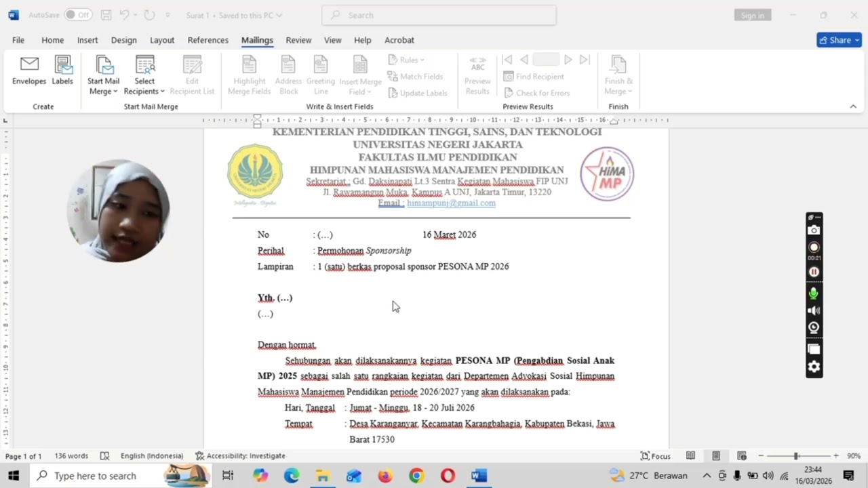Open the Start Mail Merge menu

(x=103, y=75)
